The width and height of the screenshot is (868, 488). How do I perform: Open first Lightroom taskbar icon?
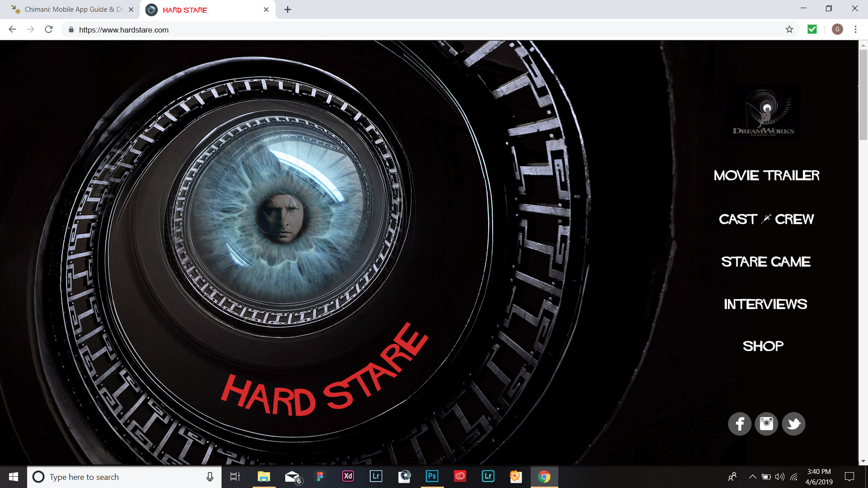click(376, 477)
